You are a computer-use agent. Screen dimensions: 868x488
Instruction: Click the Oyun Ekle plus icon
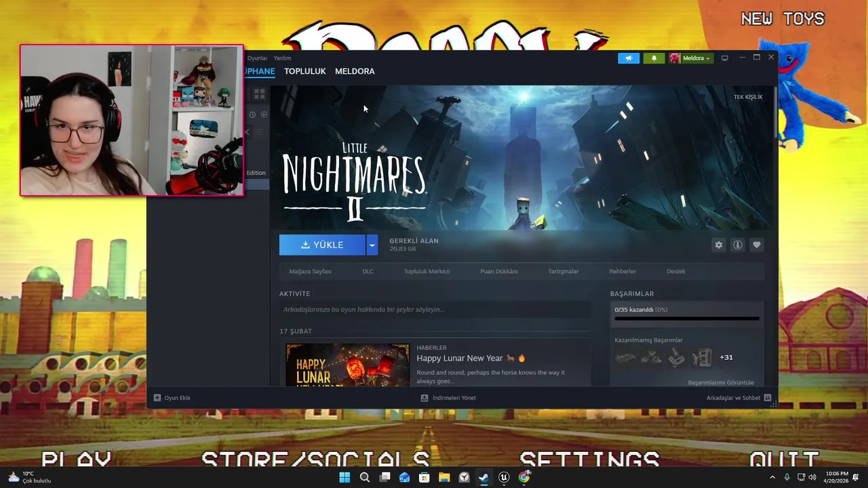tap(157, 398)
